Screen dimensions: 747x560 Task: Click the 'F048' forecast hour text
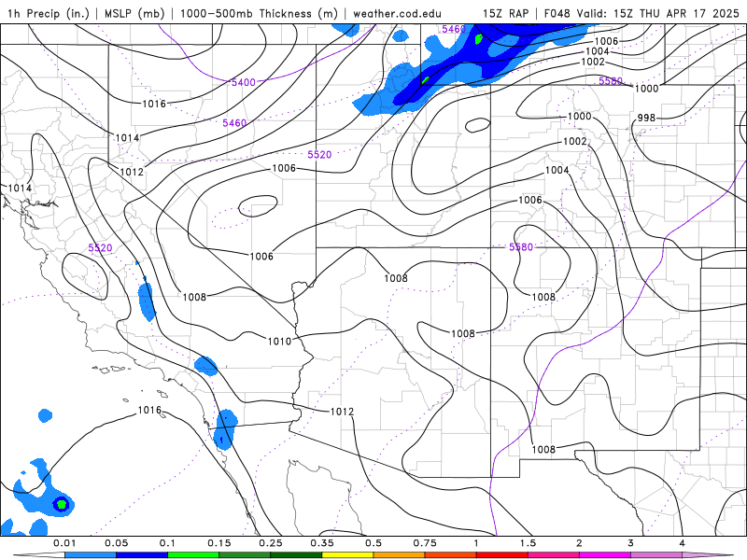[557, 13]
